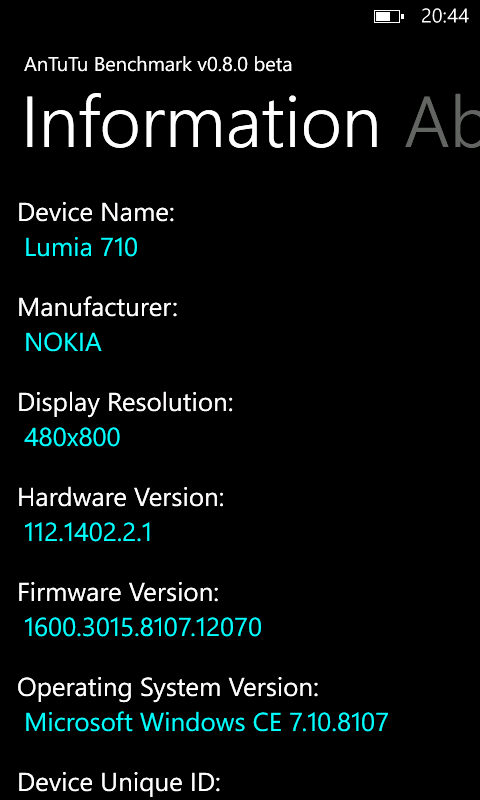
Task: Tap the Microsoft Windows CE 7.10.8107 value
Action: coord(207,722)
